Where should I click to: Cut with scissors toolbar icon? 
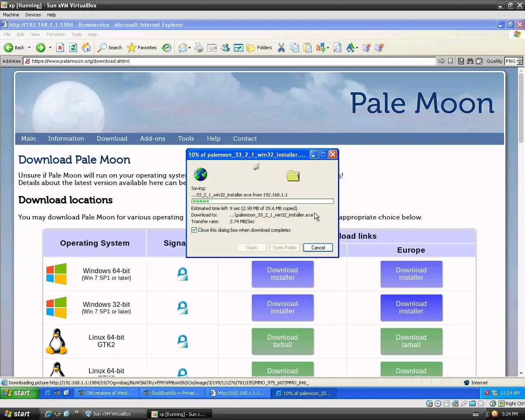(x=281, y=48)
